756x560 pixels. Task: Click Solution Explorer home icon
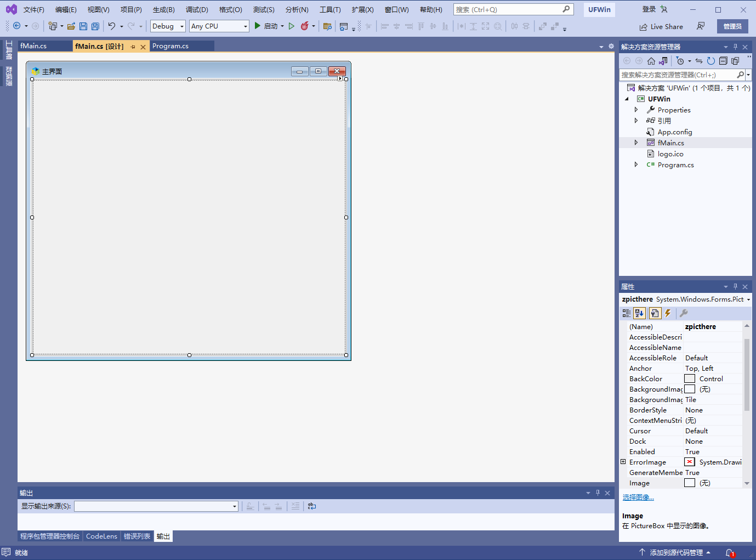(651, 61)
